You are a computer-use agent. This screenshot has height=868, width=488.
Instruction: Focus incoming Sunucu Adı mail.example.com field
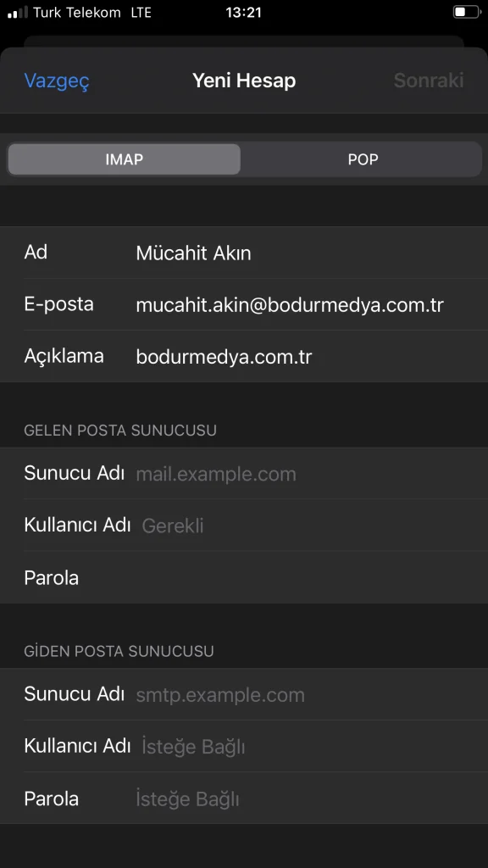point(244,473)
